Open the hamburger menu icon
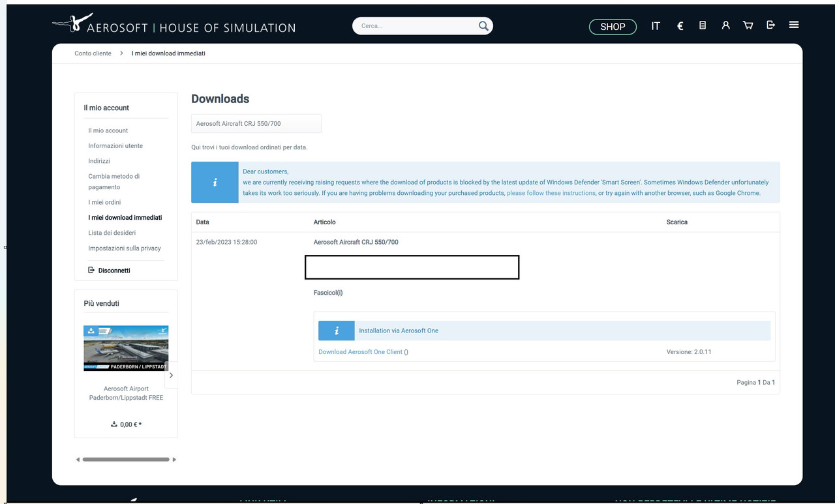Viewport: 835px width, 504px height. coord(794,25)
